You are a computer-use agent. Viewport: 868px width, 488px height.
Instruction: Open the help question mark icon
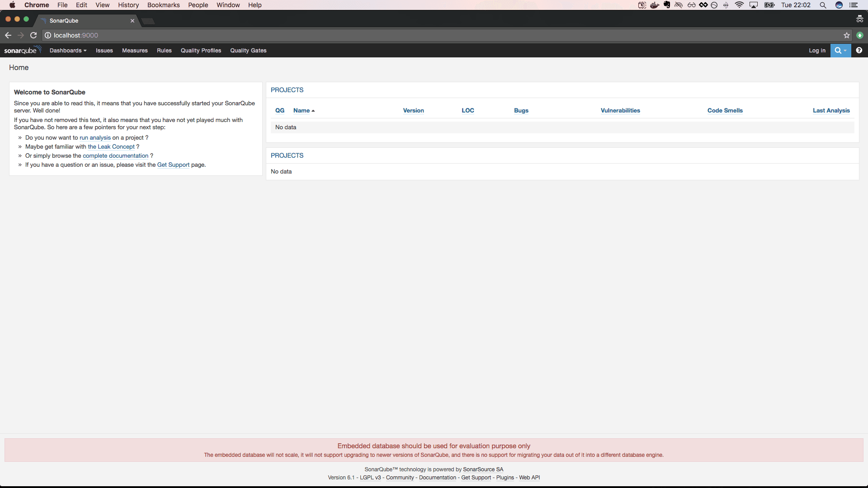[859, 51]
